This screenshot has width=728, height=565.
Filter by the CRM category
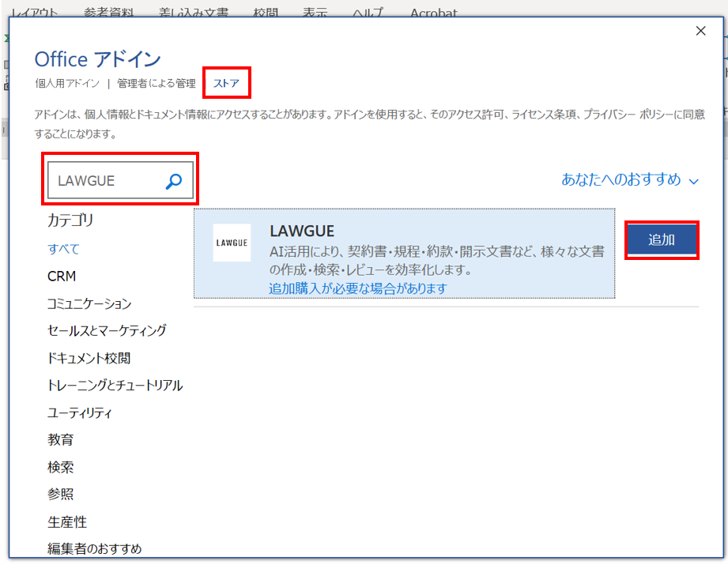click(62, 277)
